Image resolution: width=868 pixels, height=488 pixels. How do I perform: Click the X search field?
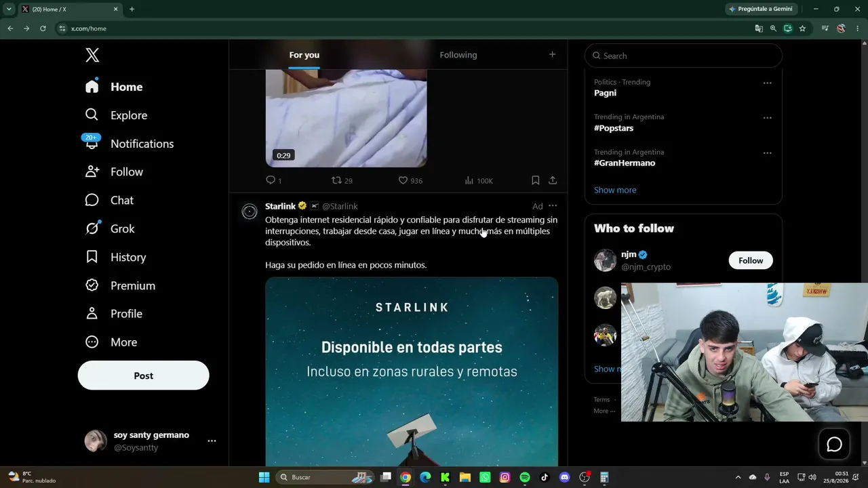click(x=684, y=56)
